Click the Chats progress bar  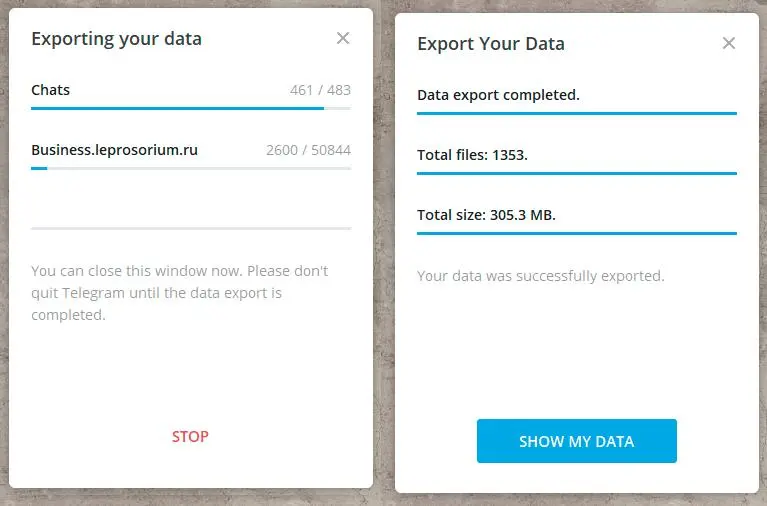(191, 108)
